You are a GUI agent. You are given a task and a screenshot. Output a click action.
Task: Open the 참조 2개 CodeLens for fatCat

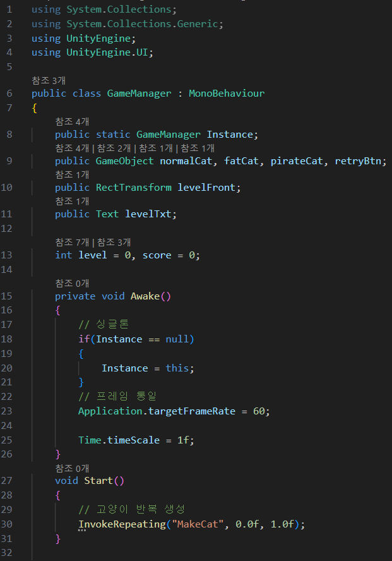point(114,148)
